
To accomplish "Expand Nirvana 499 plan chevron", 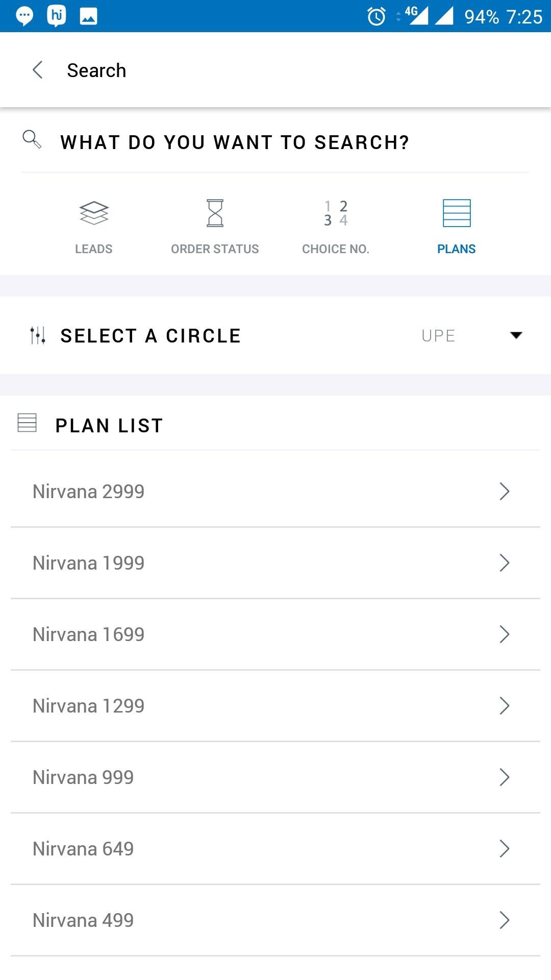I will [504, 920].
